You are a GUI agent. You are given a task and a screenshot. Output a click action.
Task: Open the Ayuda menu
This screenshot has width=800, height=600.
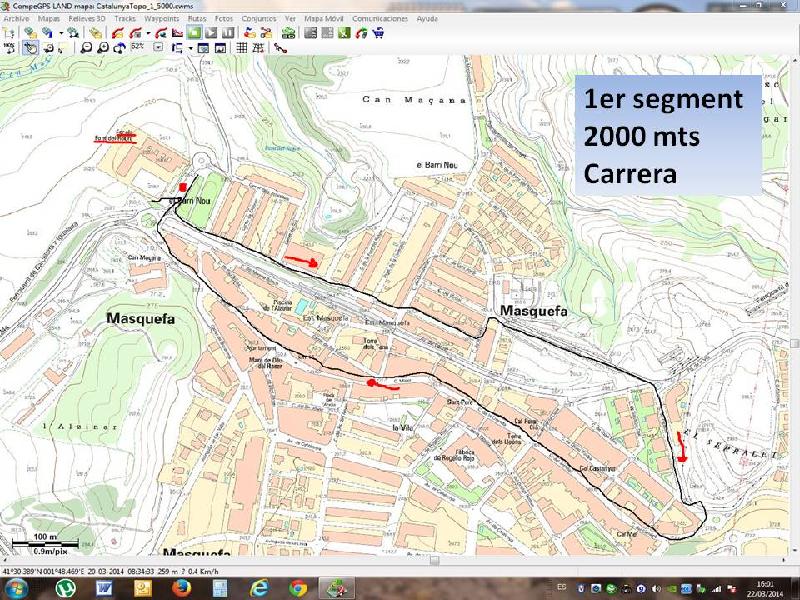tap(427, 19)
